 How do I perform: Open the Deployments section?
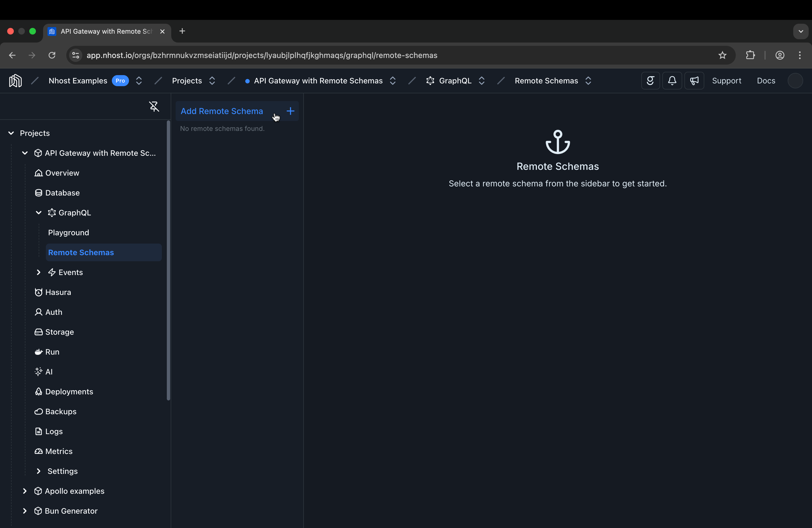click(x=69, y=391)
